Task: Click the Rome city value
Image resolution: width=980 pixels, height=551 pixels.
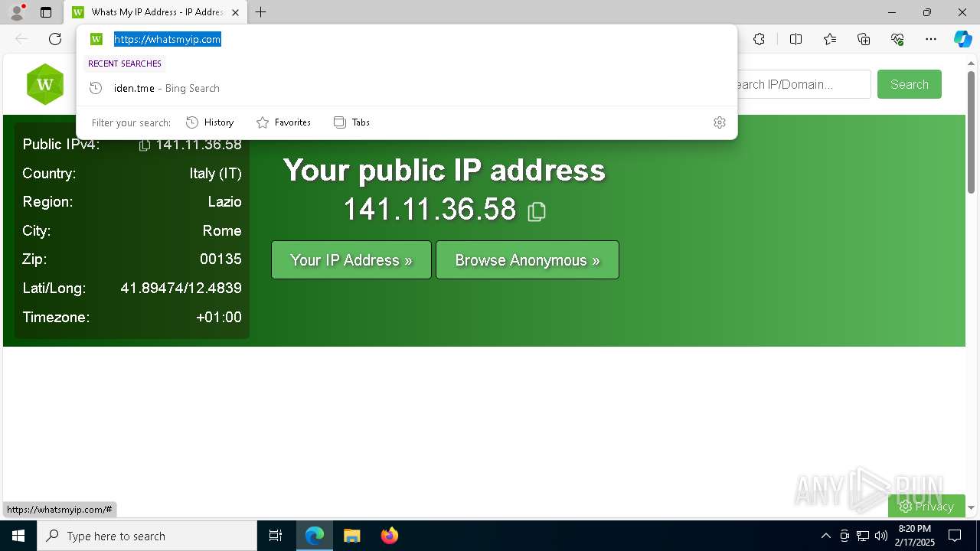Action: coord(222,231)
